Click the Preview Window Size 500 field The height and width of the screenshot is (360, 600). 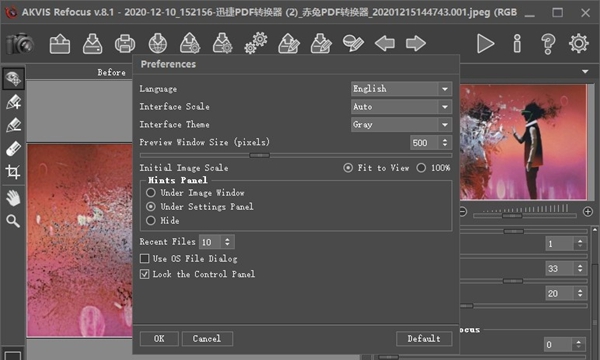pyautogui.click(x=424, y=143)
